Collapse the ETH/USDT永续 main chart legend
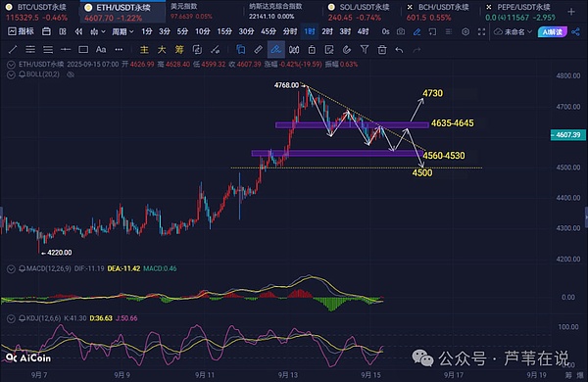Image resolution: width=588 pixels, height=382 pixels. [x=11, y=65]
